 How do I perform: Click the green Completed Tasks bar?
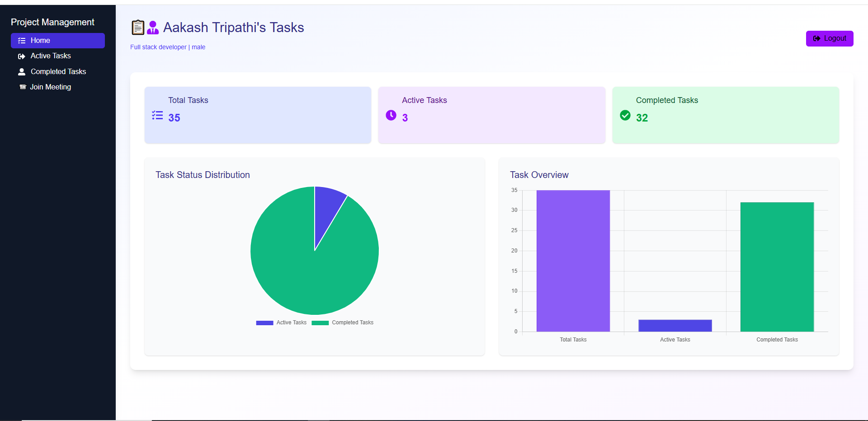777,267
